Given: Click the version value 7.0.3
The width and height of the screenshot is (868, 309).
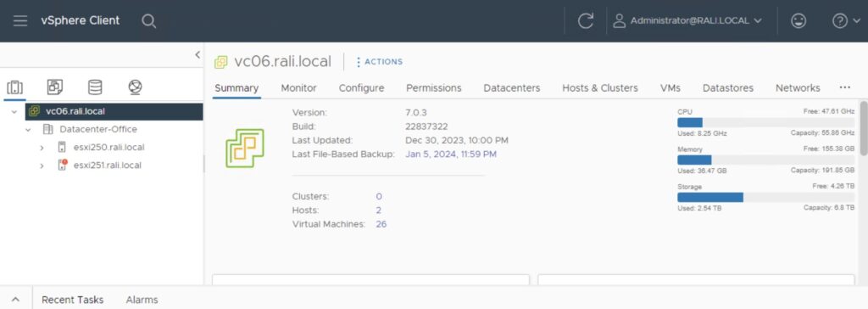Looking at the screenshot, I should (x=416, y=113).
